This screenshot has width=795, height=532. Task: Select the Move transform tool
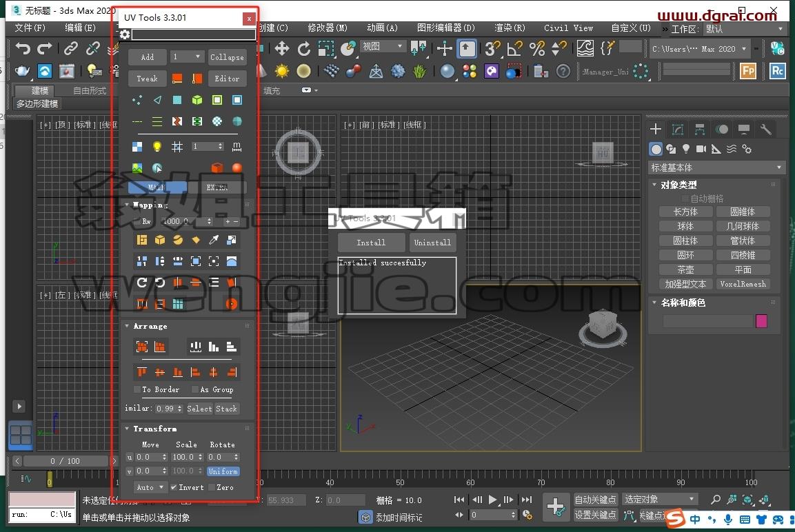pos(282,49)
